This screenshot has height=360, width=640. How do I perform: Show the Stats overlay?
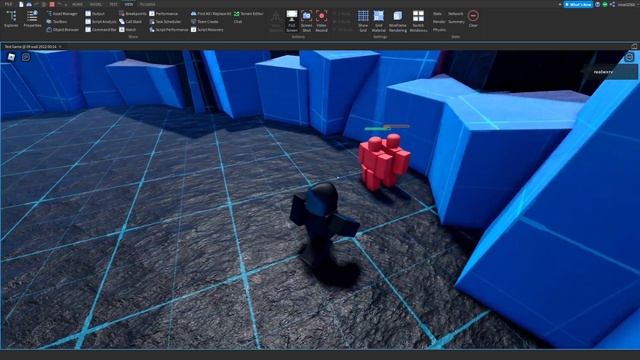point(437,13)
